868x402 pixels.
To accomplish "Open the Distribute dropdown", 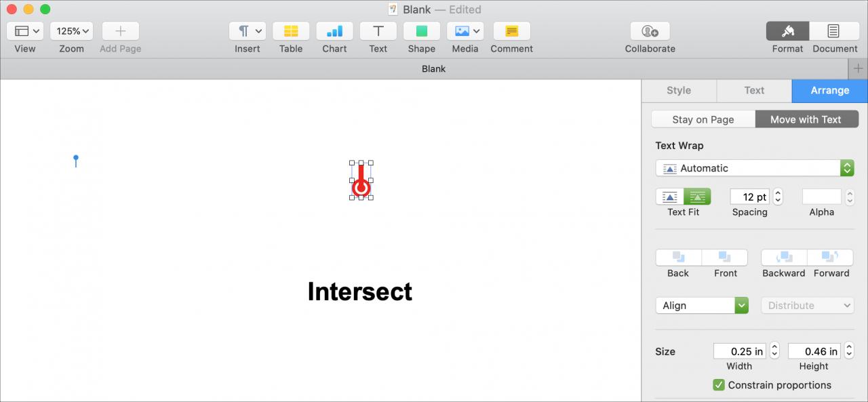I will (x=808, y=306).
